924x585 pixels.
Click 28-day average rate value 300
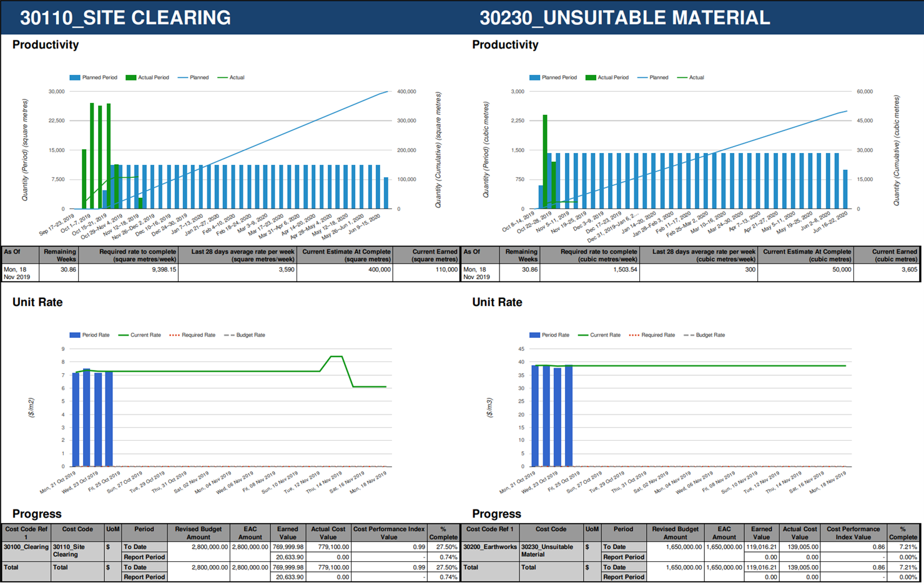coord(750,270)
